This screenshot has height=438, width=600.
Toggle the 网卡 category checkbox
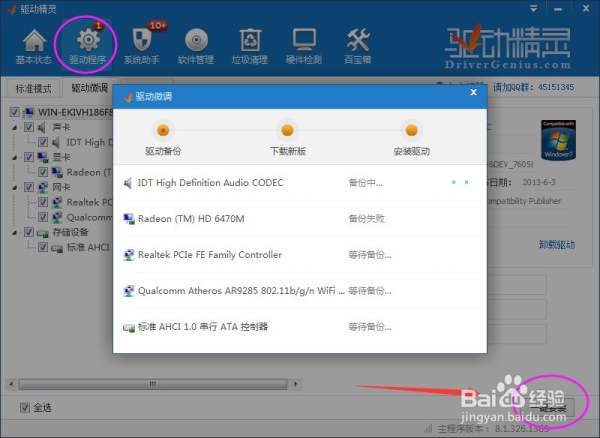click(29, 187)
